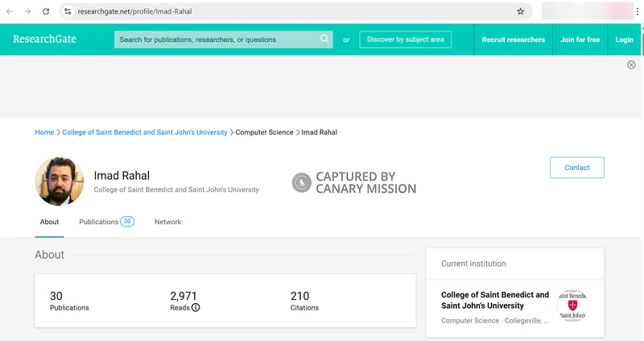Click the 30 publications count in About
The height and width of the screenshot is (341, 644).
pos(56,296)
